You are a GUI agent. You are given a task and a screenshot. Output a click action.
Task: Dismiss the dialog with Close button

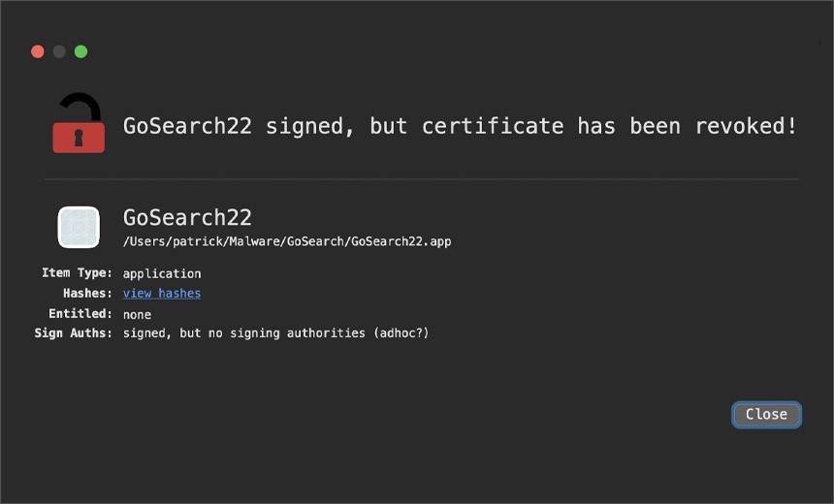(766, 415)
